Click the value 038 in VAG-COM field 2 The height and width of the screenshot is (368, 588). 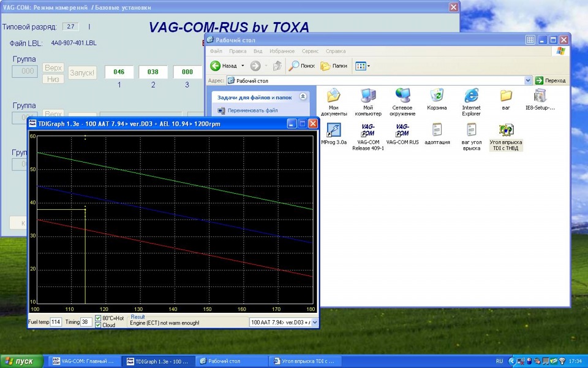point(153,72)
